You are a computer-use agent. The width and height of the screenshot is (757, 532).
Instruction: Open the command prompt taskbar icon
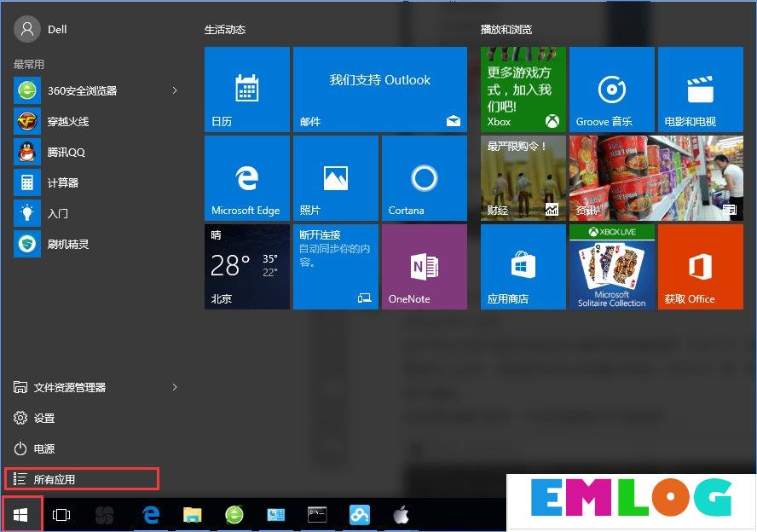[317, 515]
